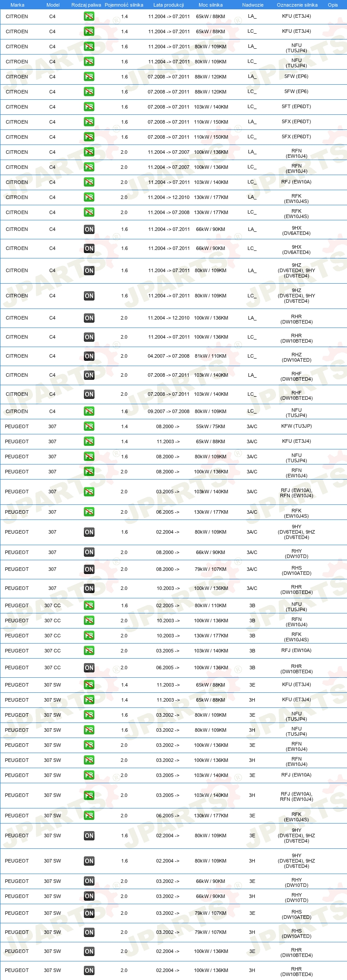Click 130kW / 177KM in the 307 CC row

click(x=211, y=636)
